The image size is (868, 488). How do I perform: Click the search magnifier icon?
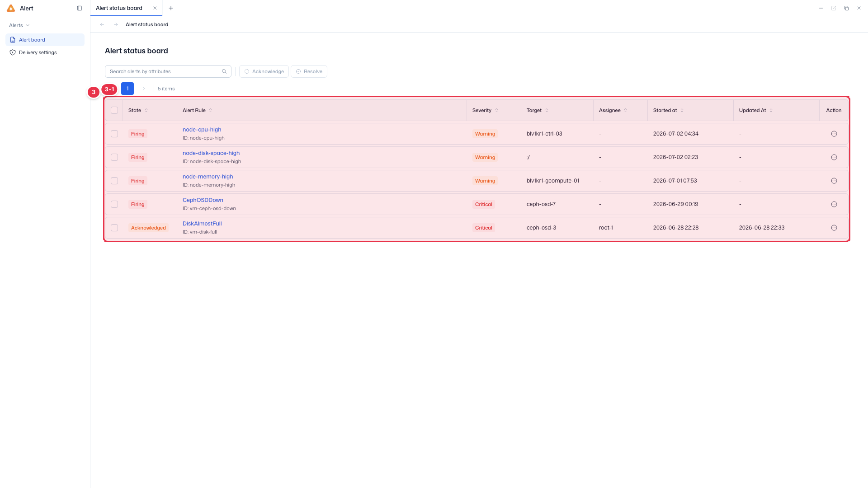pyautogui.click(x=224, y=71)
